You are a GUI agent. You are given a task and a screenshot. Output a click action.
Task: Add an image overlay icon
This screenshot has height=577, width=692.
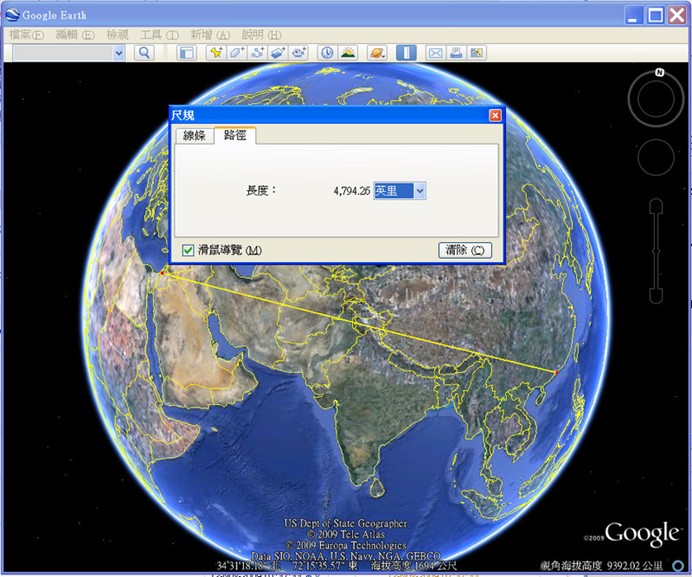(x=278, y=53)
